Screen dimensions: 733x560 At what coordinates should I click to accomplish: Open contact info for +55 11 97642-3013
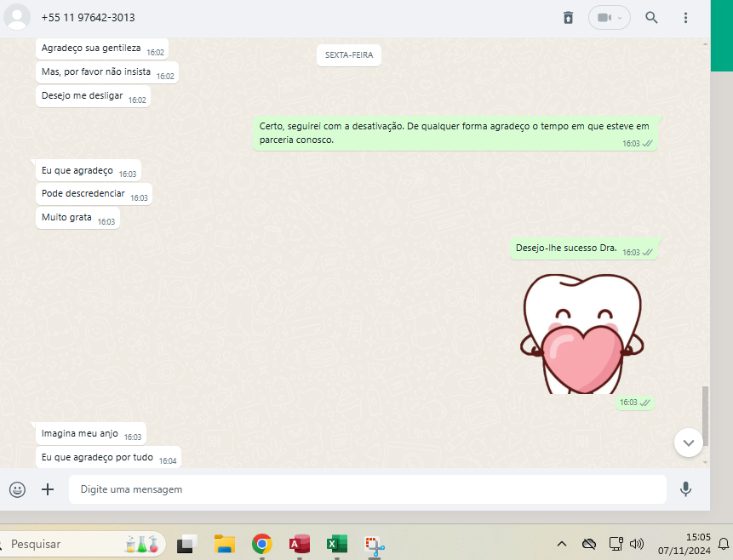click(x=88, y=18)
